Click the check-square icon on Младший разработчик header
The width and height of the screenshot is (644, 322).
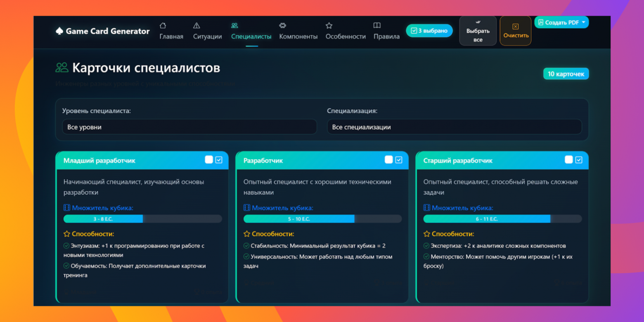coord(219,160)
